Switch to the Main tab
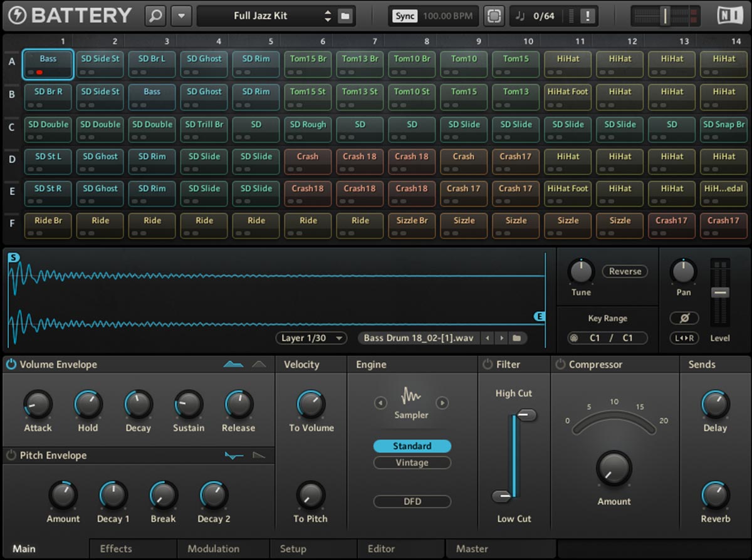This screenshot has height=560, width=752. (24, 549)
